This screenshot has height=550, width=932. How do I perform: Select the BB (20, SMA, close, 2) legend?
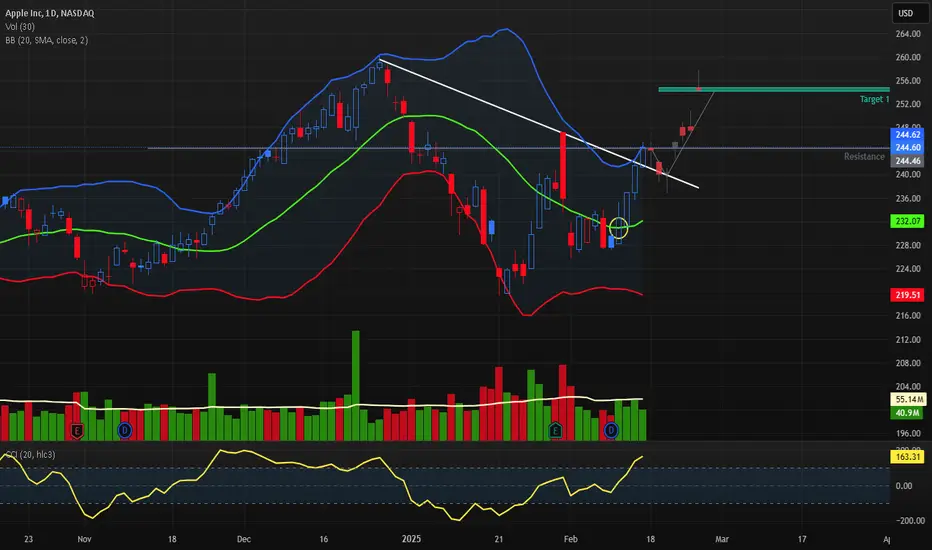[x=46, y=40]
